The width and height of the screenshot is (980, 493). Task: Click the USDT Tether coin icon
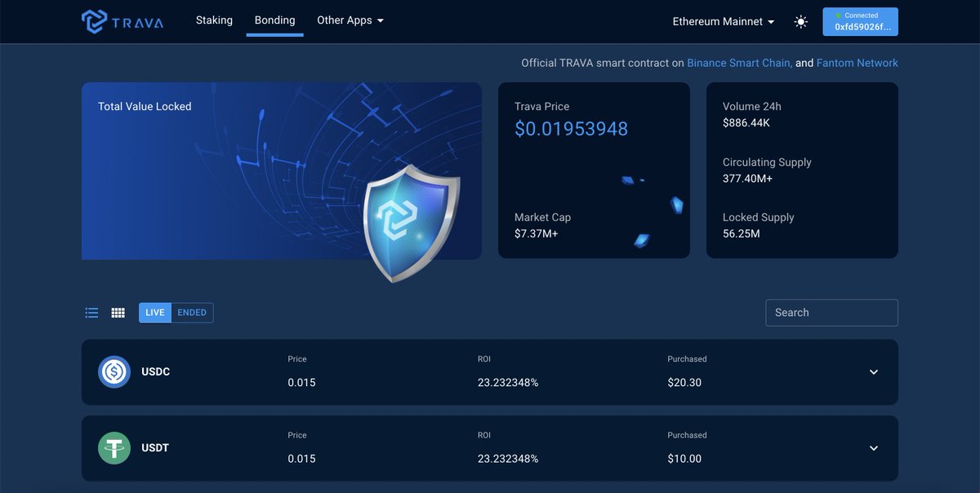114,448
